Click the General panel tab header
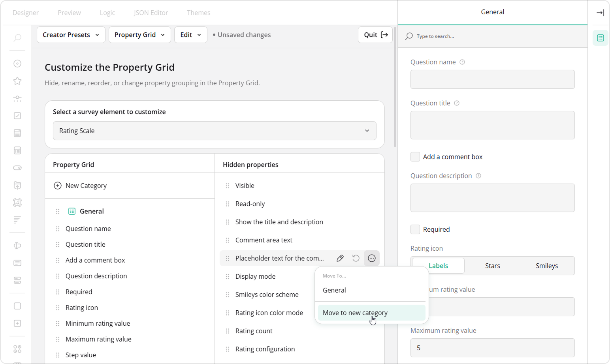The height and width of the screenshot is (364, 610). (493, 12)
